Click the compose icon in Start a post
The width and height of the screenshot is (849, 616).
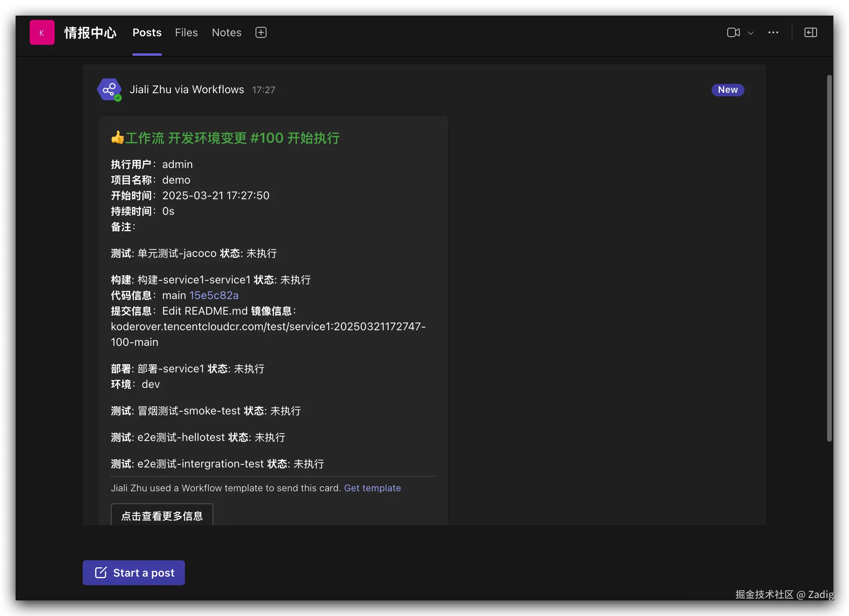coord(101,572)
